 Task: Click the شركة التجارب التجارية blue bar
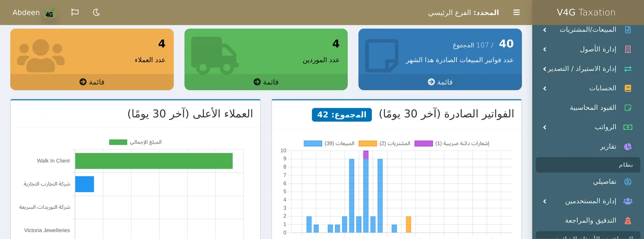[x=85, y=184]
